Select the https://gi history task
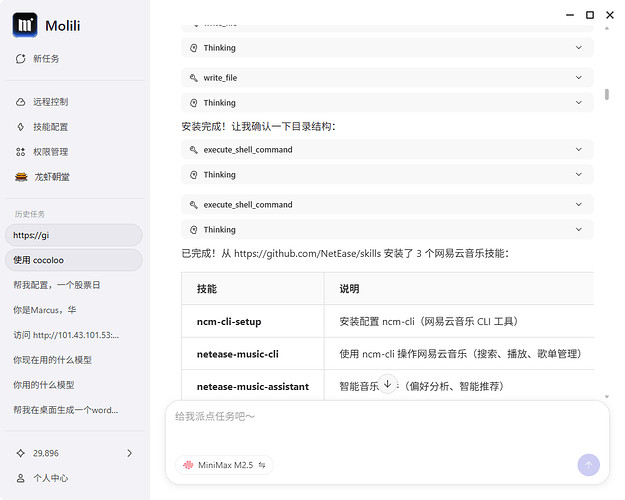This screenshot has height=500, width=625. 72,235
